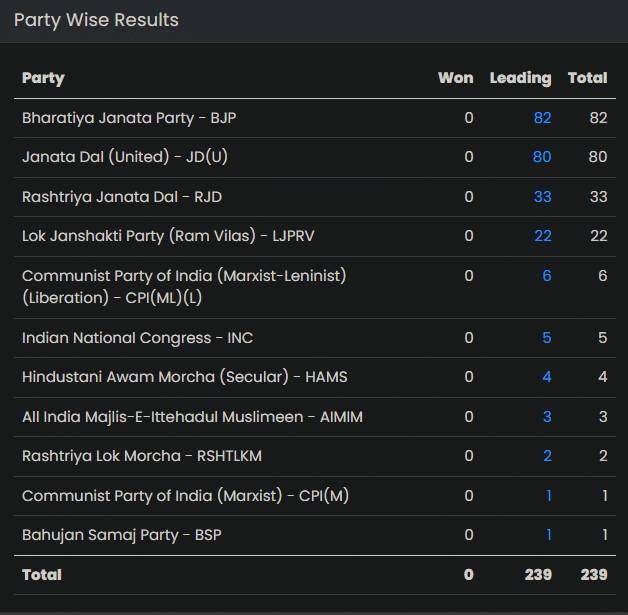Open Bahujan Samaj Party leading count link
The width and height of the screenshot is (628, 615).
[x=548, y=535]
